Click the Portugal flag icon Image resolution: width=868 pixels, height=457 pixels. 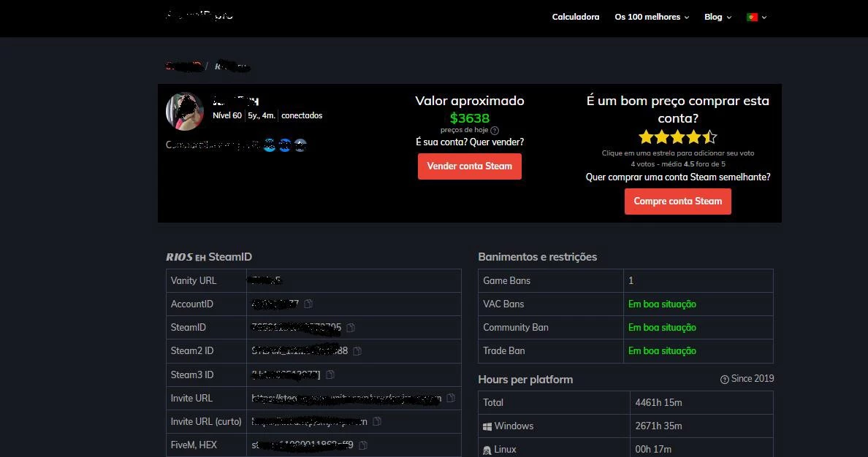(752, 17)
